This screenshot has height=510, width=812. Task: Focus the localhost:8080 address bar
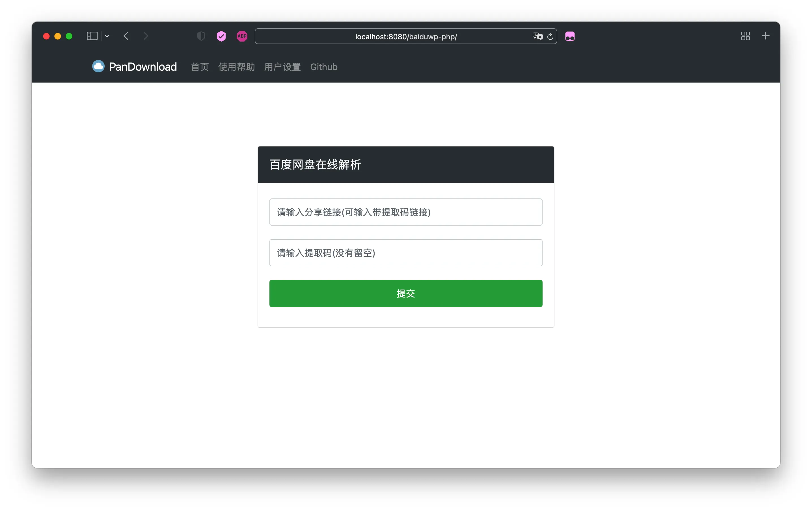pyautogui.click(x=406, y=36)
